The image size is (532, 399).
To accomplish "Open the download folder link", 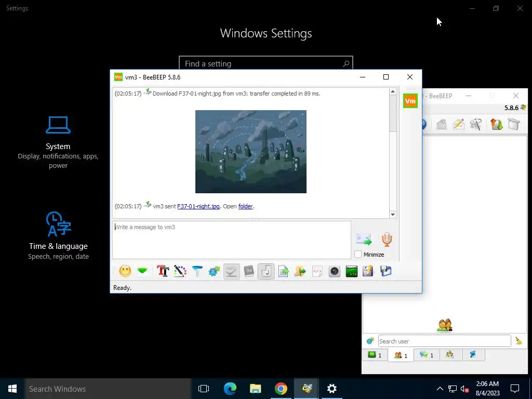I will 246,206.
